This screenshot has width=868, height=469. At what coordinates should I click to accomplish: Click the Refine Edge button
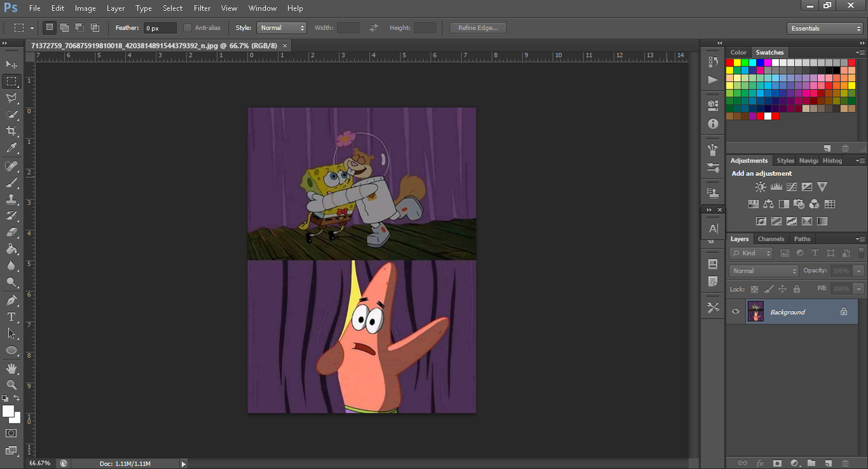pyautogui.click(x=478, y=28)
